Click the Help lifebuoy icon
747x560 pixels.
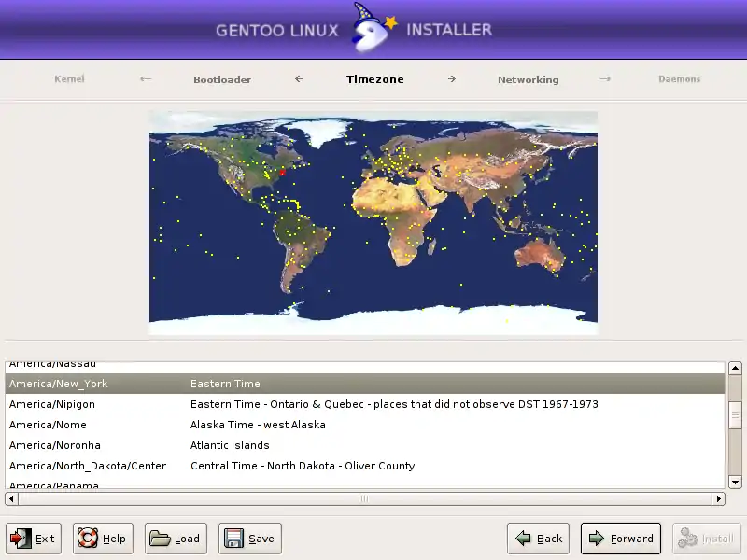click(x=88, y=539)
